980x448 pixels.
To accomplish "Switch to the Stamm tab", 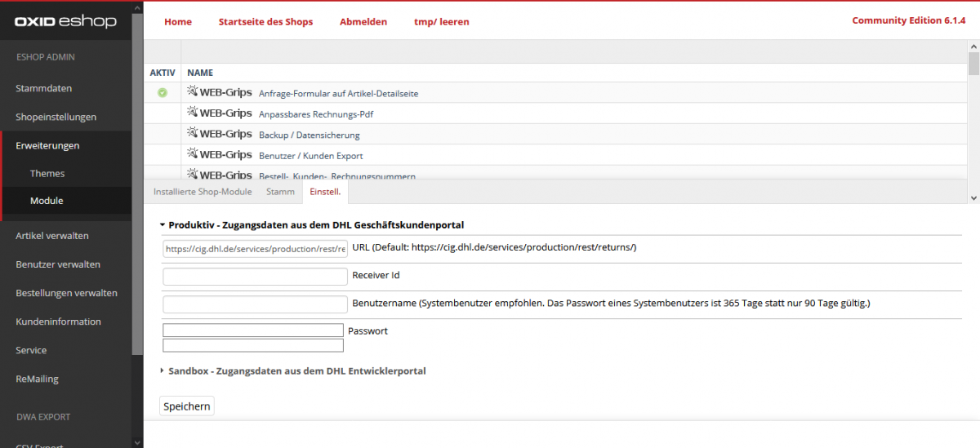I will tap(280, 192).
